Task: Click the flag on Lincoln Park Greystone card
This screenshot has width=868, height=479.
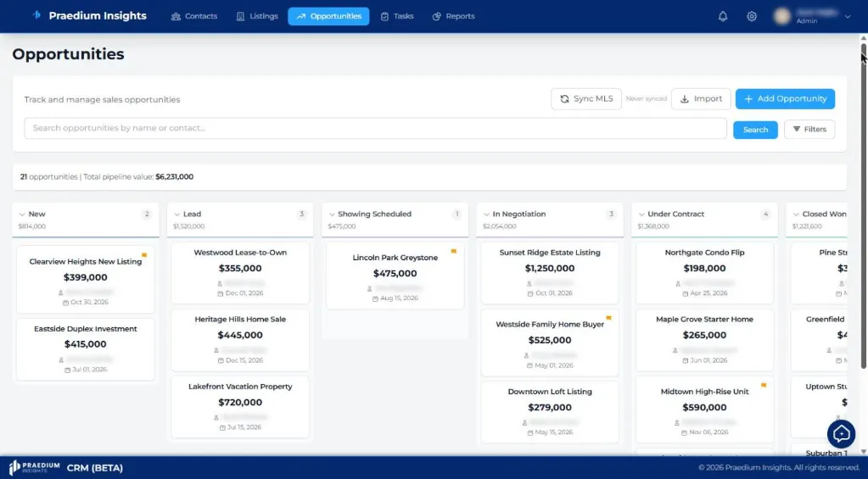Action: click(453, 252)
